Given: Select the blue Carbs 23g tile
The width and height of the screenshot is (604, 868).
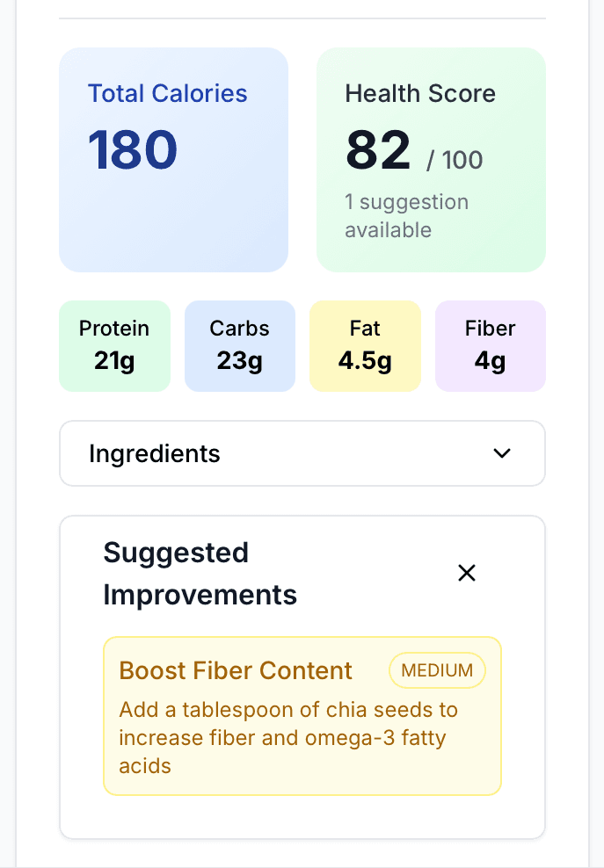Looking at the screenshot, I should (240, 345).
